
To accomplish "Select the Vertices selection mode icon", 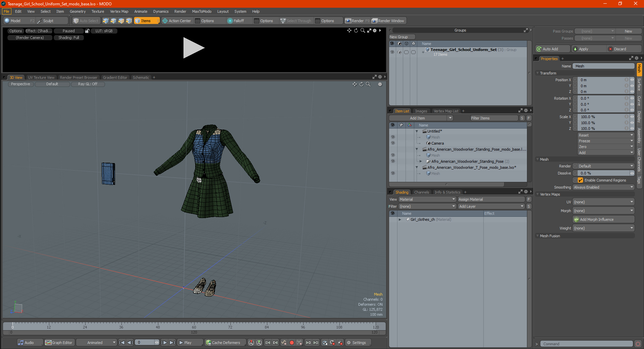I will tap(106, 21).
